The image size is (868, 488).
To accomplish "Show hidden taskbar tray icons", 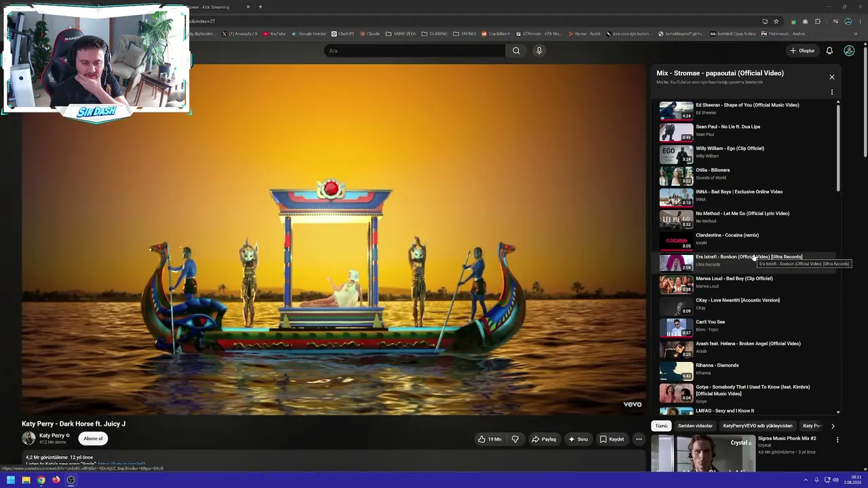I will click(x=806, y=480).
